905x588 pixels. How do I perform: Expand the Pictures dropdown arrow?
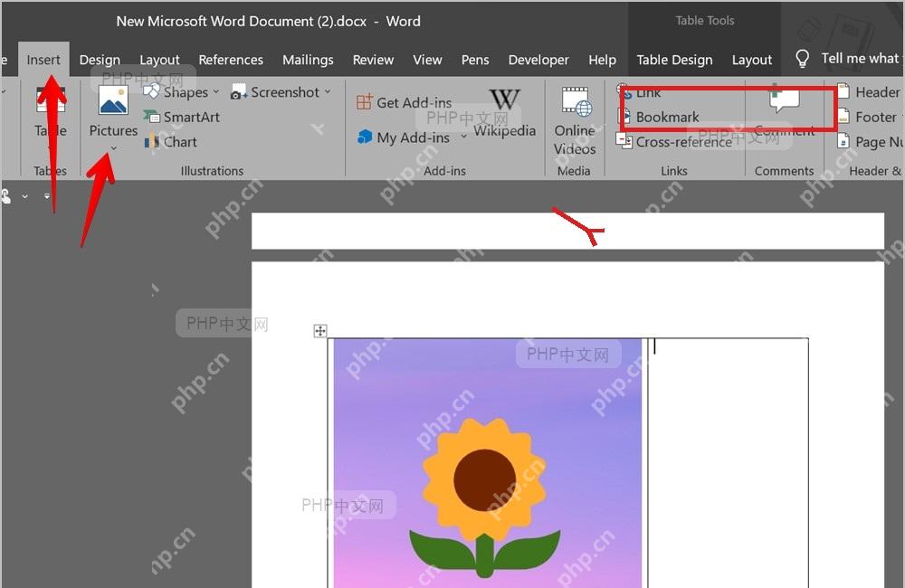[114, 148]
